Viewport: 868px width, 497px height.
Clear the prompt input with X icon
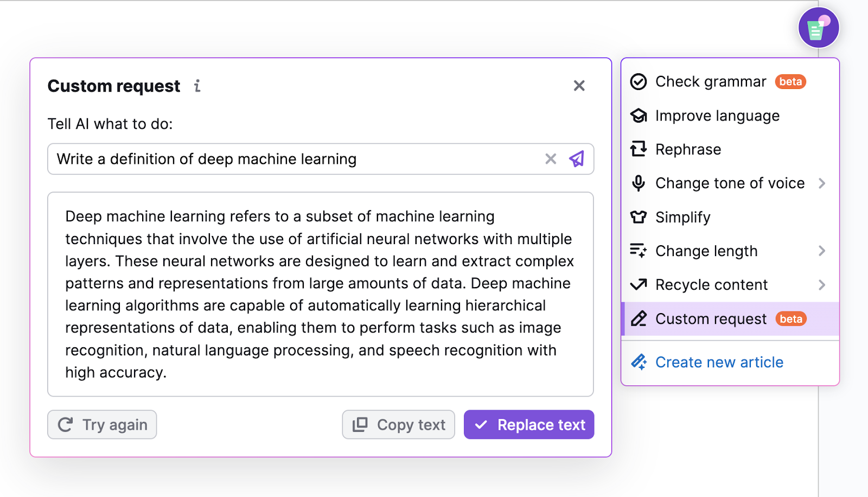[x=551, y=159]
